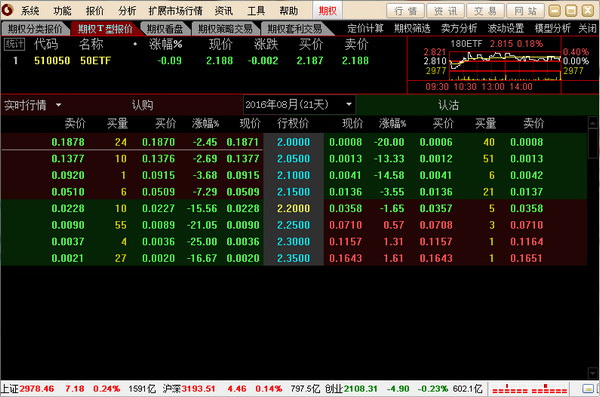The width and height of the screenshot is (600, 397).
Task: Open 模型分析 tool
Action: [x=553, y=28]
